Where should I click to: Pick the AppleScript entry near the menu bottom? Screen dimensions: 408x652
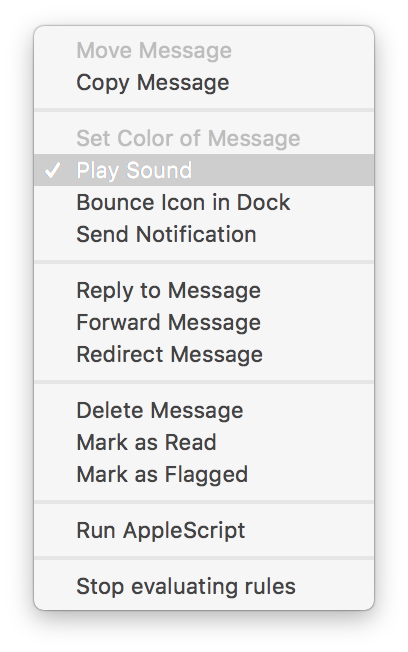click(204, 530)
